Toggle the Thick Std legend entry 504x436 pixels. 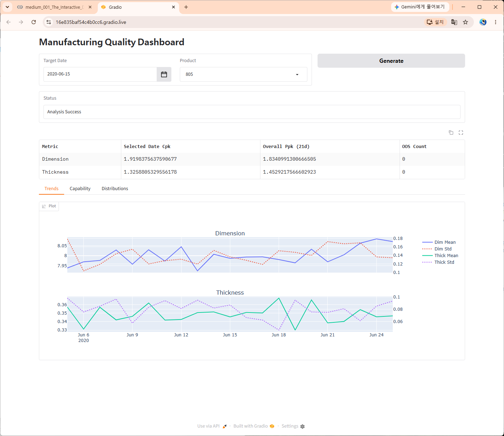[x=438, y=262]
